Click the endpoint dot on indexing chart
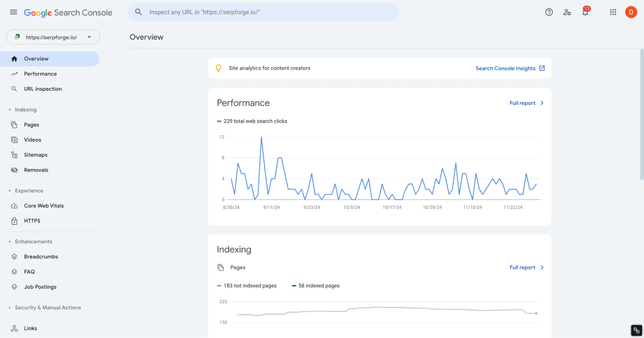 (x=536, y=313)
